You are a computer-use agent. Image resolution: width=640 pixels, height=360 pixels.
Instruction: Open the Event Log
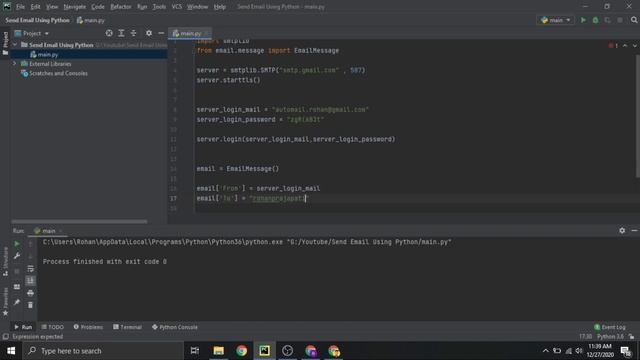point(610,327)
